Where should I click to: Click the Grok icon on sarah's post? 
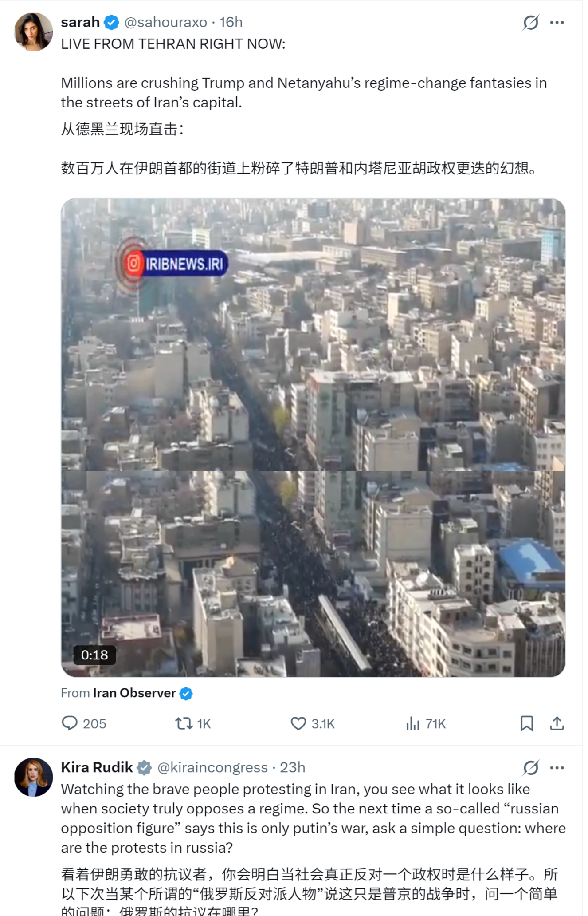530,22
